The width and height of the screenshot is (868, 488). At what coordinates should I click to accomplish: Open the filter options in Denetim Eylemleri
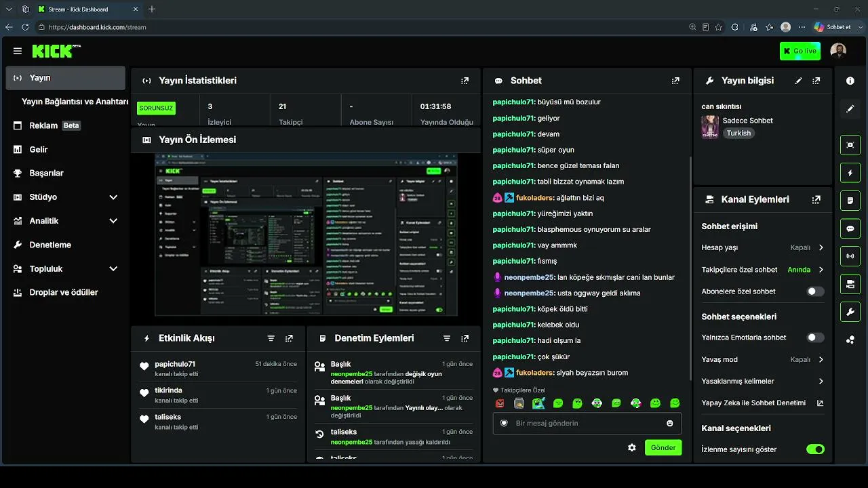coord(447,338)
